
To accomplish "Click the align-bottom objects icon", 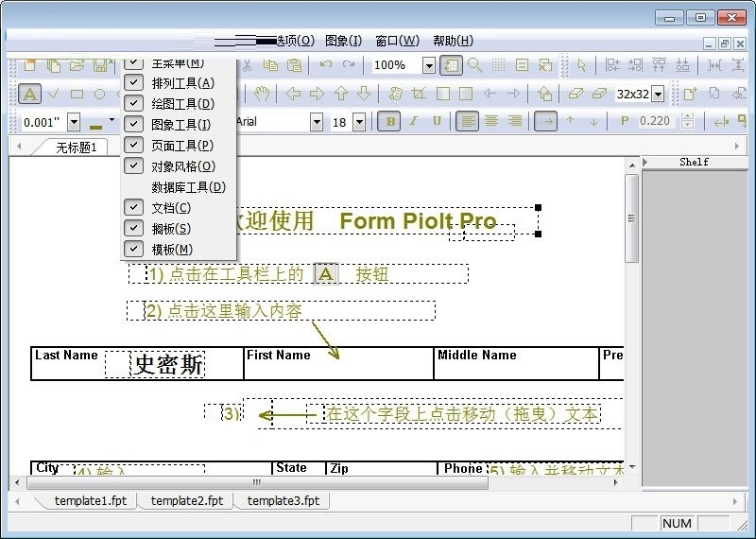I will click(x=682, y=65).
